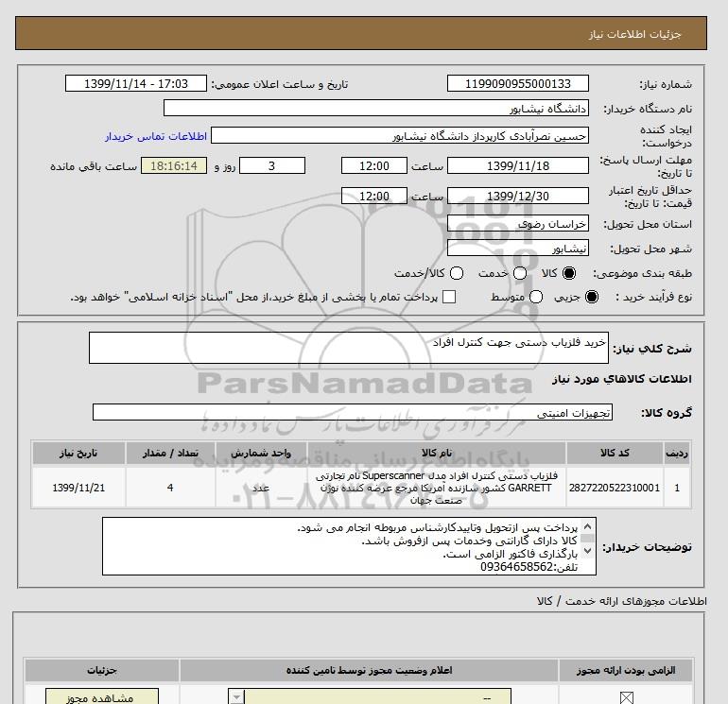Click the goods group field تجهیزات امنیتی
The image size is (728, 704).
point(353,412)
